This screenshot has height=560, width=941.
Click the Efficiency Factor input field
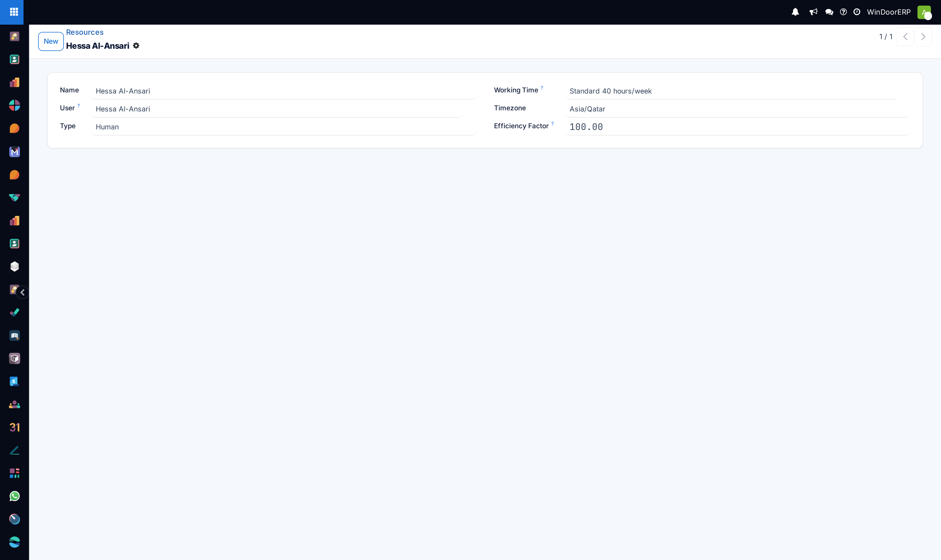point(738,127)
